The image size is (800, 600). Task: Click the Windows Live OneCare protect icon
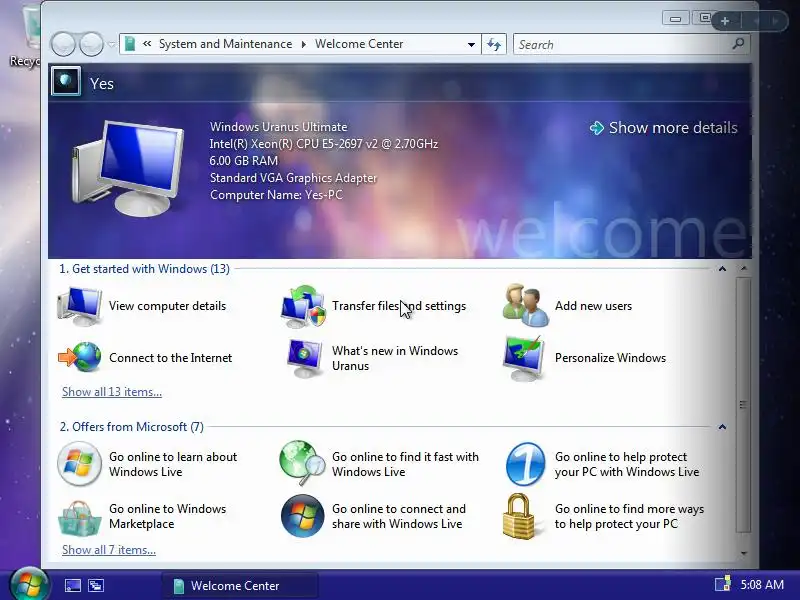pyautogui.click(x=526, y=464)
